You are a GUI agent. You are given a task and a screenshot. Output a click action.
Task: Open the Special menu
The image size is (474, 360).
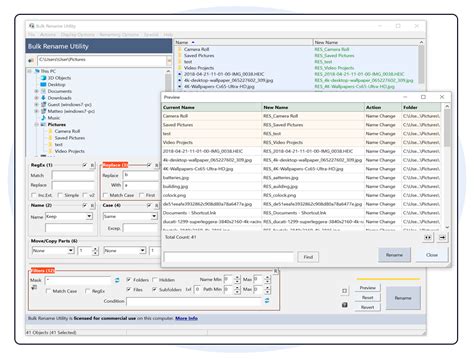(x=151, y=35)
